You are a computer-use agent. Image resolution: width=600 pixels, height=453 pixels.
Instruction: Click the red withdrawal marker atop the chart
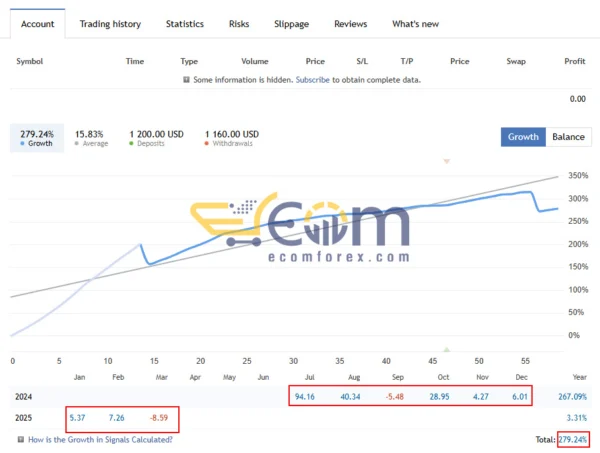(x=447, y=161)
